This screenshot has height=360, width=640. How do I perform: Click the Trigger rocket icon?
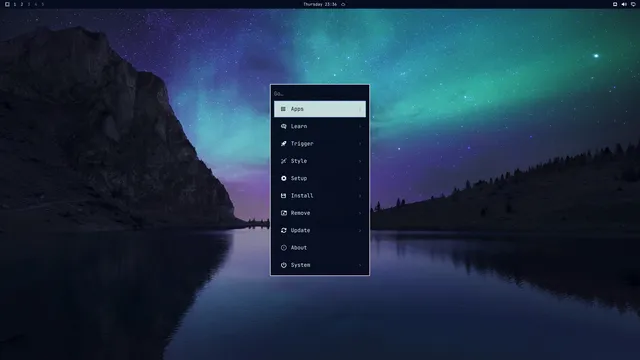283,144
